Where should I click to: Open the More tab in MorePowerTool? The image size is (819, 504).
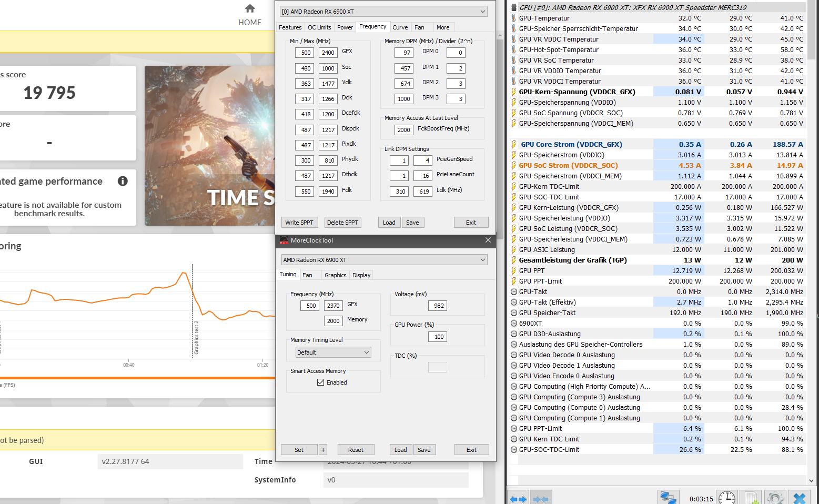[x=443, y=27]
